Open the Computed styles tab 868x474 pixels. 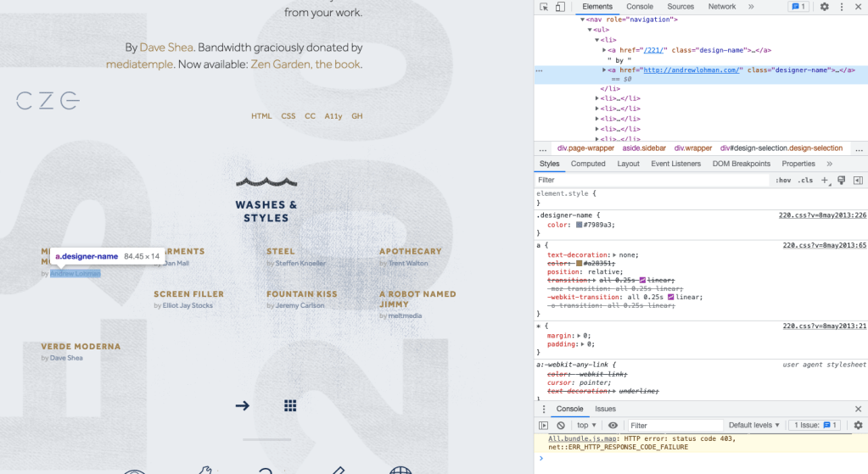(x=588, y=164)
